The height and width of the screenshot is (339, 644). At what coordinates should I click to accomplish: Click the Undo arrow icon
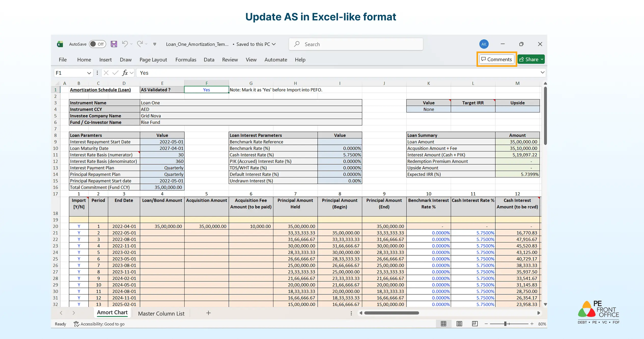(x=125, y=44)
